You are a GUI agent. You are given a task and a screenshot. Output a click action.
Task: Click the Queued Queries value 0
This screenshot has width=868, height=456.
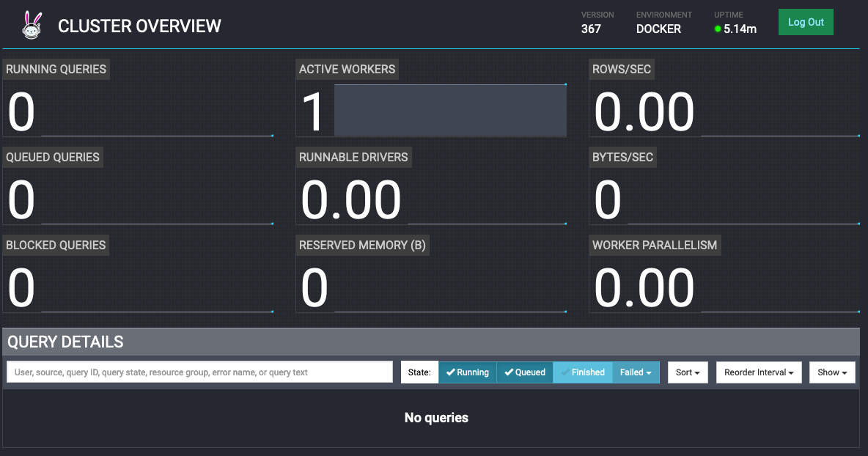tap(21, 200)
